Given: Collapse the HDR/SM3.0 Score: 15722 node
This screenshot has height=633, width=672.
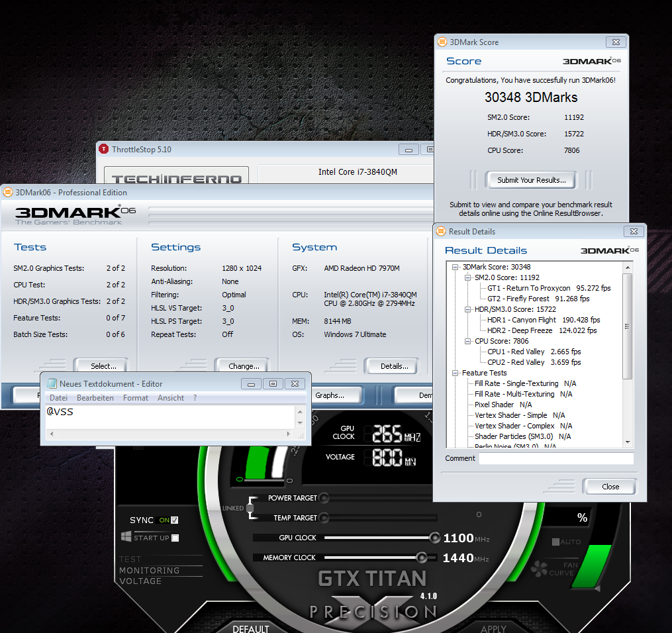Looking at the screenshot, I should 467,309.
